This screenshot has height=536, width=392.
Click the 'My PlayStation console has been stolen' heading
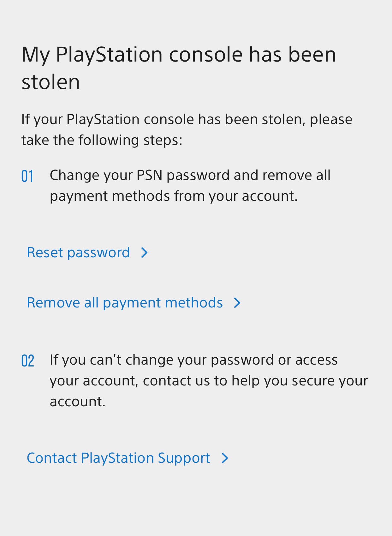(179, 68)
